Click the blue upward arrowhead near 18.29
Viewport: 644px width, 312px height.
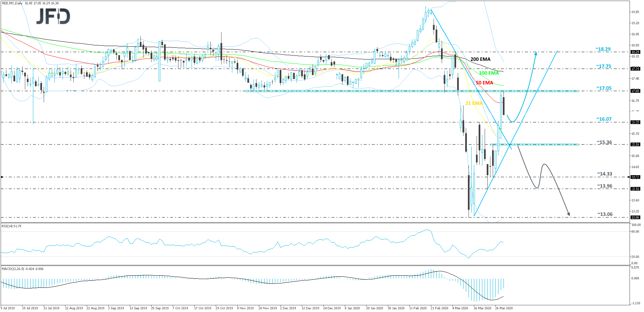pos(536,53)
